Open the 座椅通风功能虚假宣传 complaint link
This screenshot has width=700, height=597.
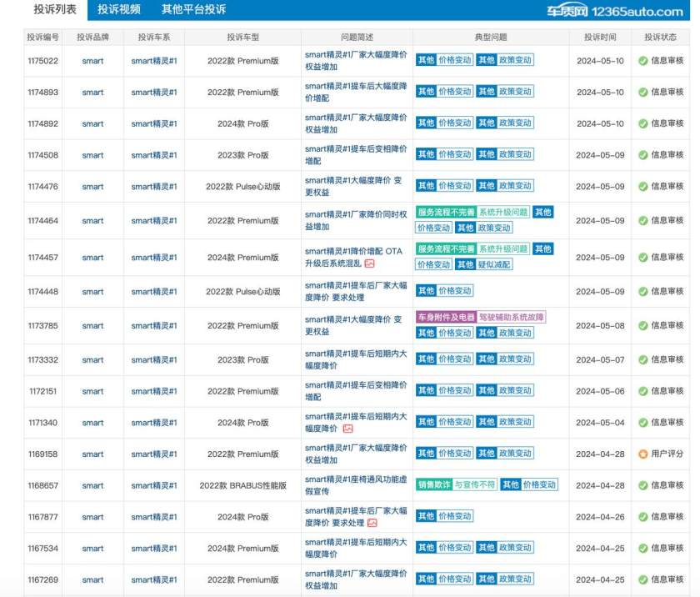tap(356, 485)
